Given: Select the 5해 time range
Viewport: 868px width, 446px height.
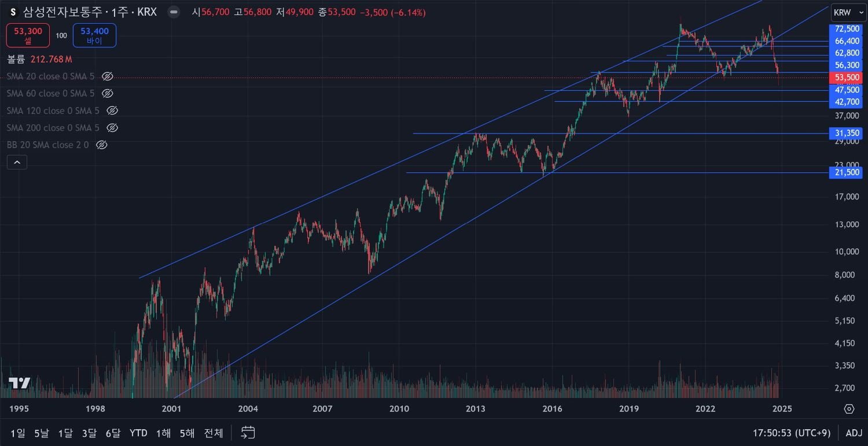Looking at the screenshot, I should [x=187, y=433].
